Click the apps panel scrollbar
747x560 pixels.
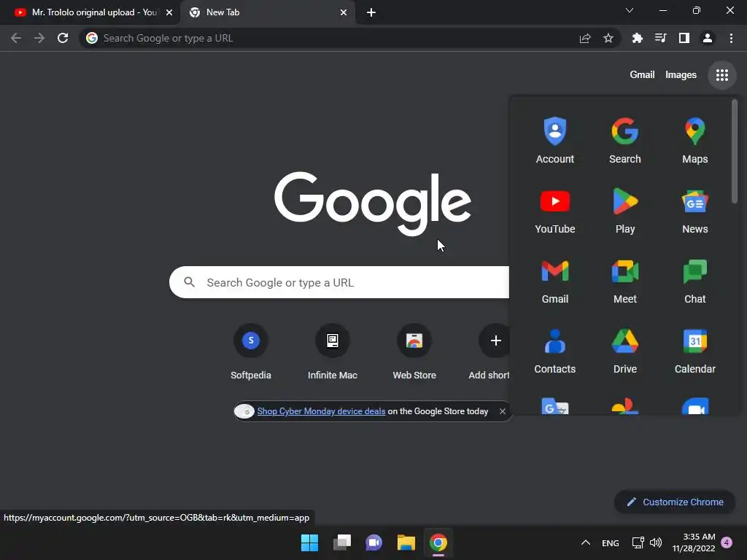pyautogui.click(x=734, y=151)
